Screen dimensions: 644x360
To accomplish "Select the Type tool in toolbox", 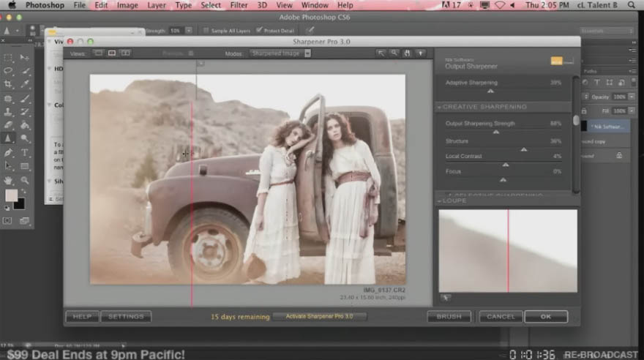I will coord(25,153).
